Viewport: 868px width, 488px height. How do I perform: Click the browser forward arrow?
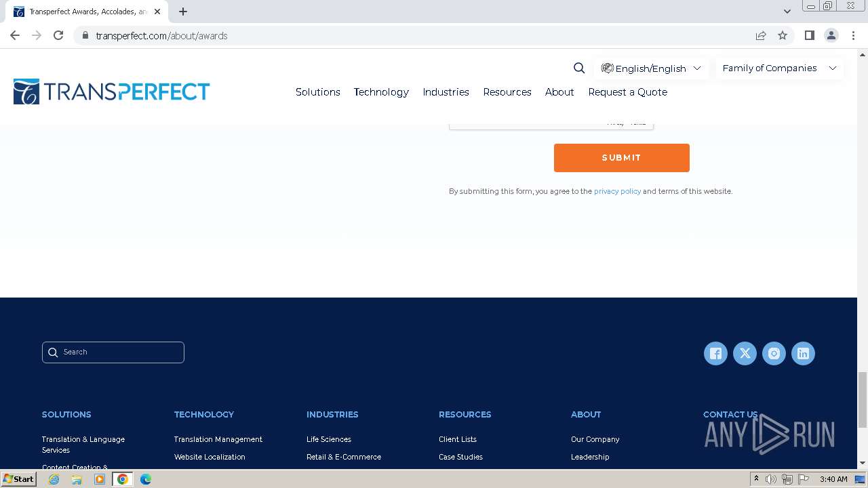tap(37, 35)
